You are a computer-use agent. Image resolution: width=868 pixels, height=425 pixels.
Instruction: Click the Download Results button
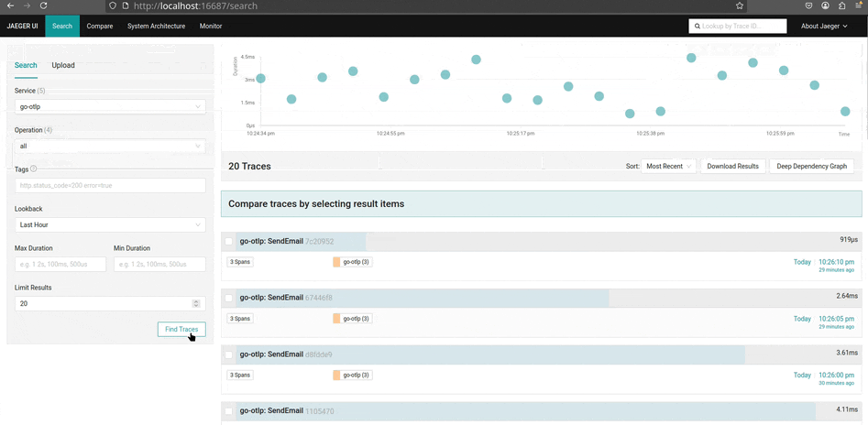[x=732, y=167]
